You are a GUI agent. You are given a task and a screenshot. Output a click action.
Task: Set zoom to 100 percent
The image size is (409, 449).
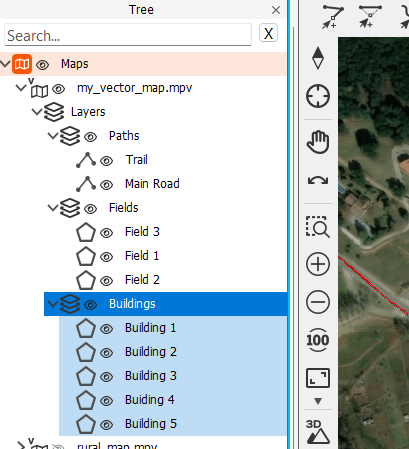[x=318, y=340]
